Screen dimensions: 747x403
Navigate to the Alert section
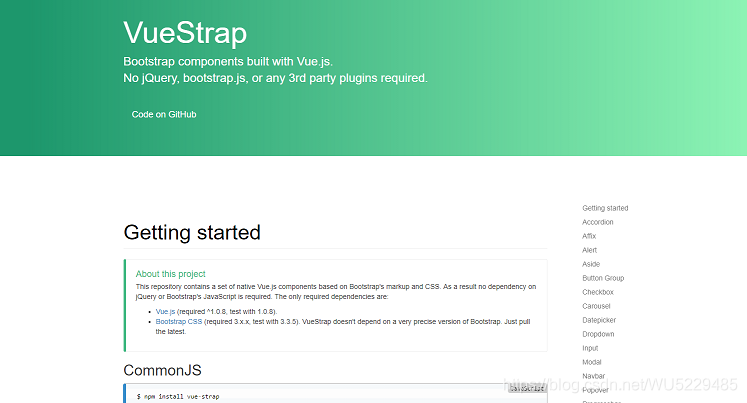[589, 250]
